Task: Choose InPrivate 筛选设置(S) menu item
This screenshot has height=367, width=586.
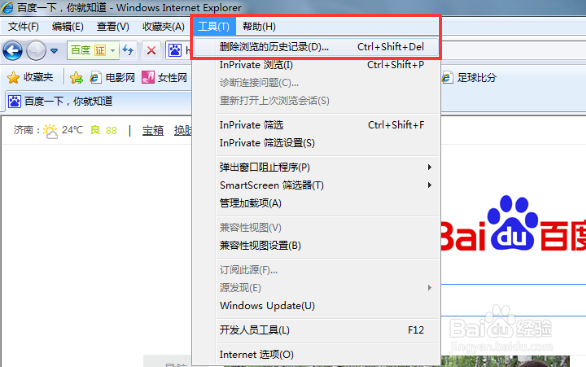Action: point(317,143)
